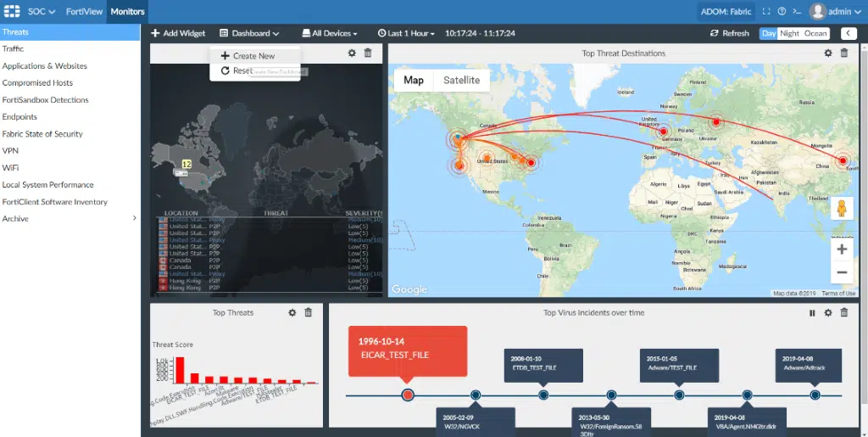The image size is (868, 437).
Task: Click the red China threat destination marker
Action: [x=843, y=160]
